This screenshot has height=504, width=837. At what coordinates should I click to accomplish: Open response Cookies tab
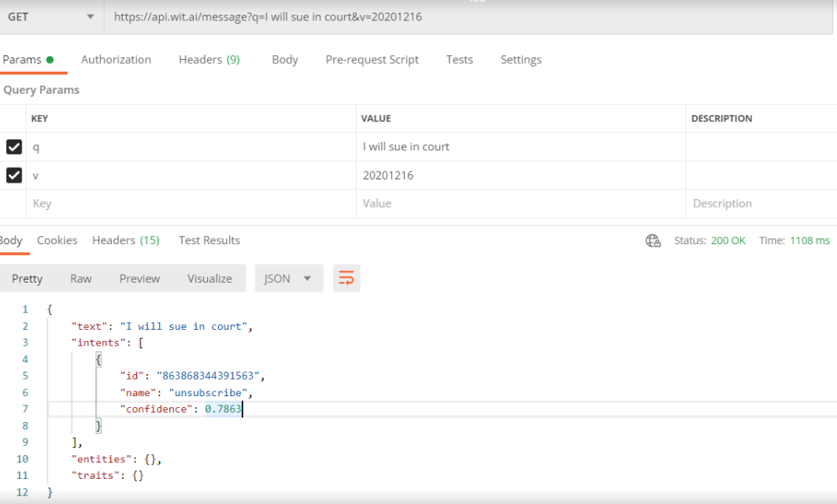click(57, 240)
